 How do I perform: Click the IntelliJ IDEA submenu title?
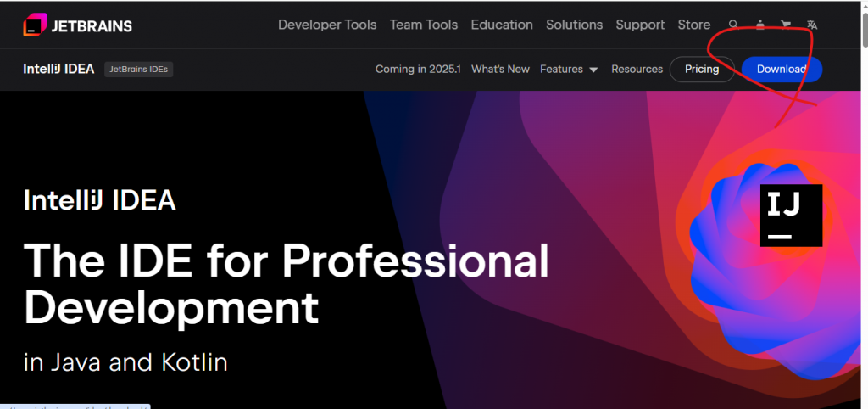58,70
